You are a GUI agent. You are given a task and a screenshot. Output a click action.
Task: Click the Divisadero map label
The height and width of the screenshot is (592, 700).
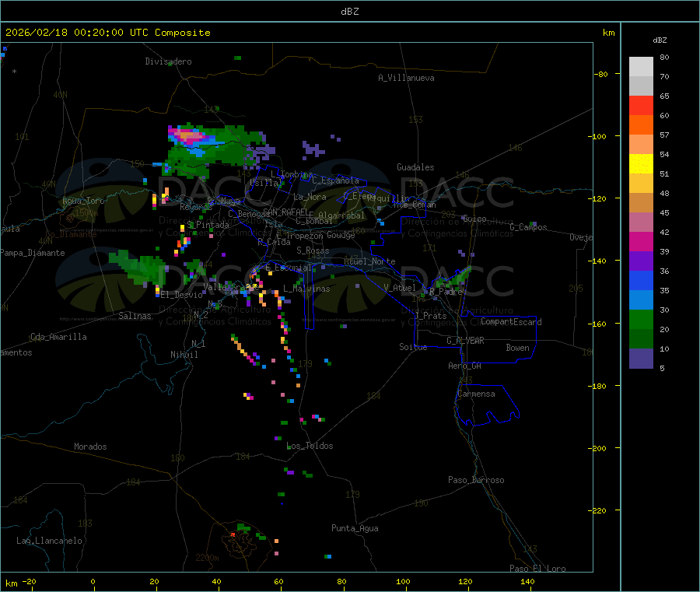[x=168, y=61]
